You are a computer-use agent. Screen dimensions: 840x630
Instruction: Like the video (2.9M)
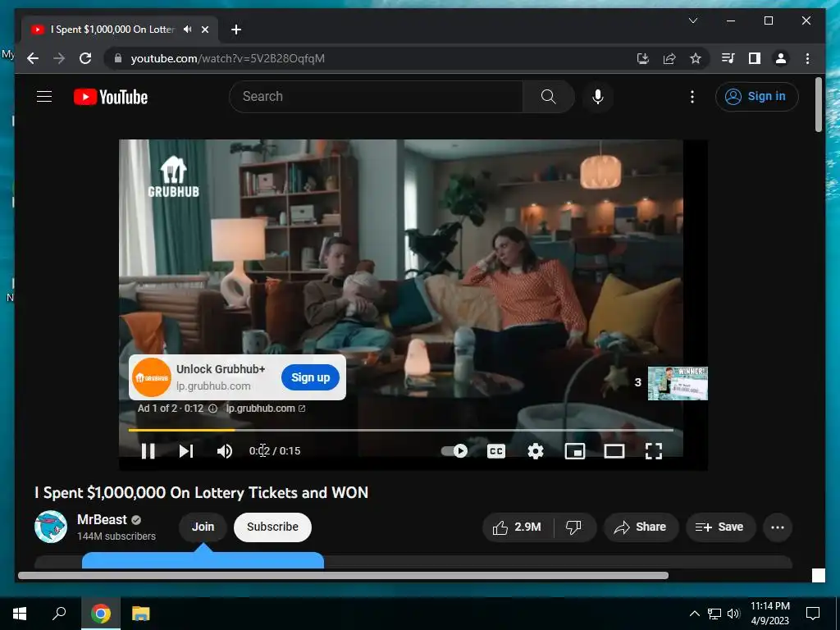518,527
